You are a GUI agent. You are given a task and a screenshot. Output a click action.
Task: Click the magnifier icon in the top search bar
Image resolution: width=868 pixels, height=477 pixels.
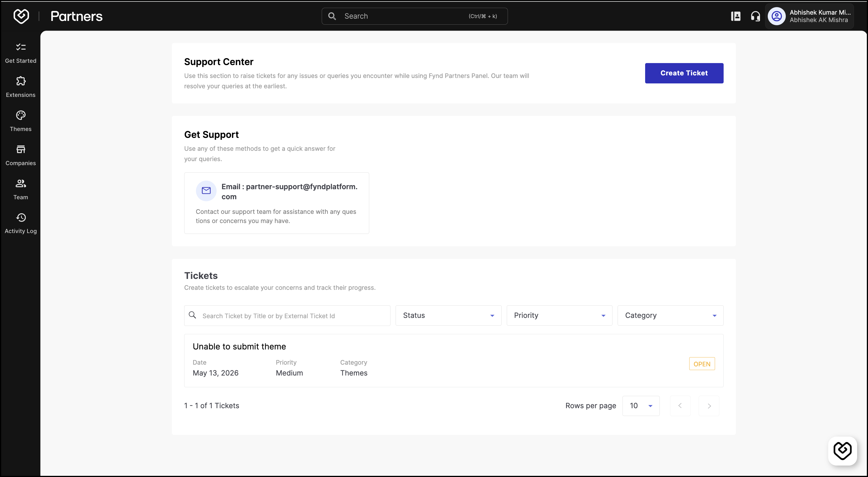332,16
